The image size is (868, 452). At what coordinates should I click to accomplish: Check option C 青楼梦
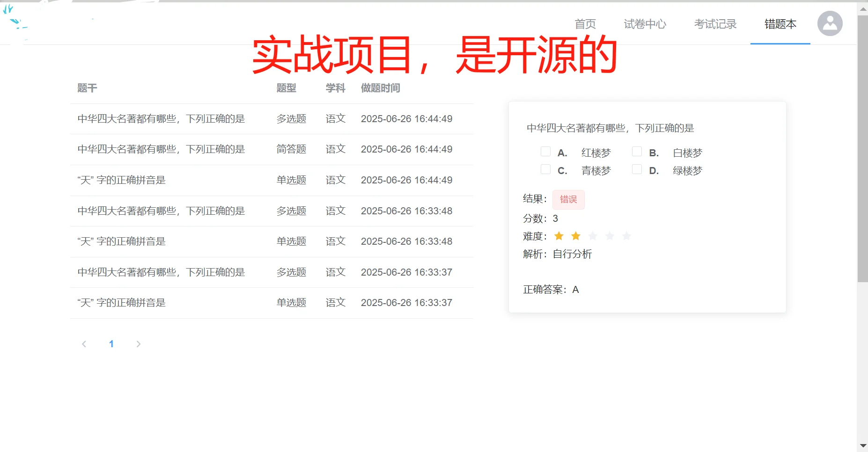[x=545, y=169]
